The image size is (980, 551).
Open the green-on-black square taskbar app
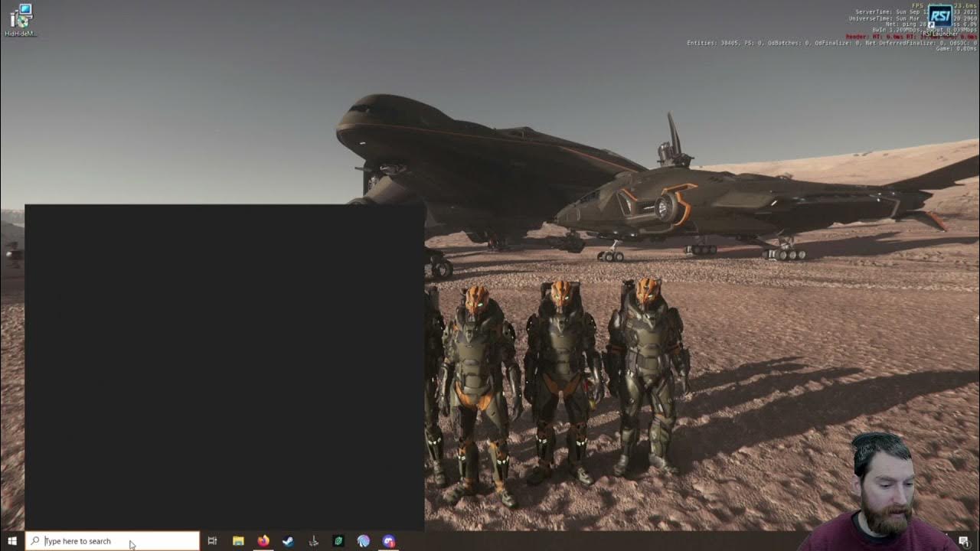pos(338,541)
